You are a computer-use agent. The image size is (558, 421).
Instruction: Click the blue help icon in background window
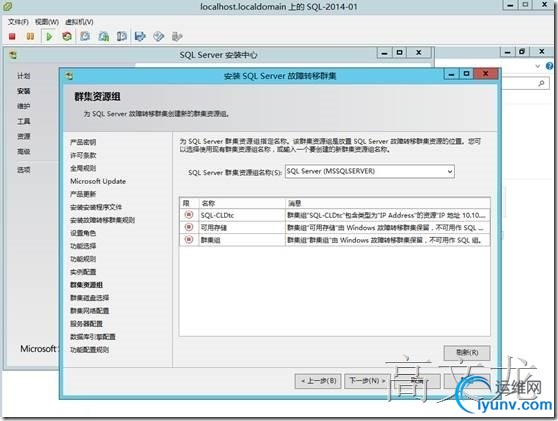pos(550,66)
